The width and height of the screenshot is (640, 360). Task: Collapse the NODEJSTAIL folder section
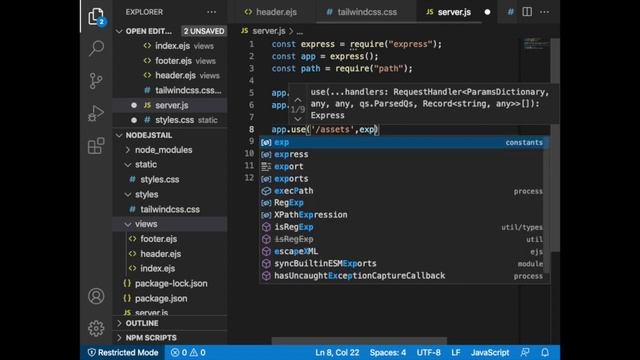(x=149, y=135)
